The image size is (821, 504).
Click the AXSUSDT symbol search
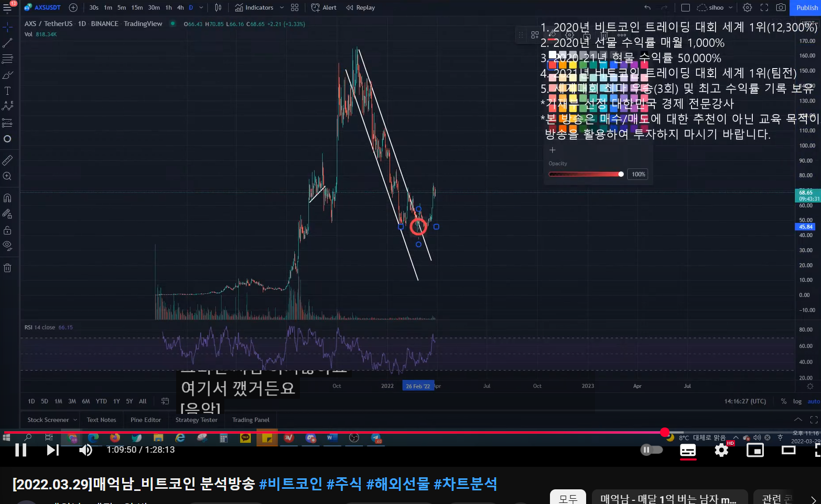coord(43,8)
